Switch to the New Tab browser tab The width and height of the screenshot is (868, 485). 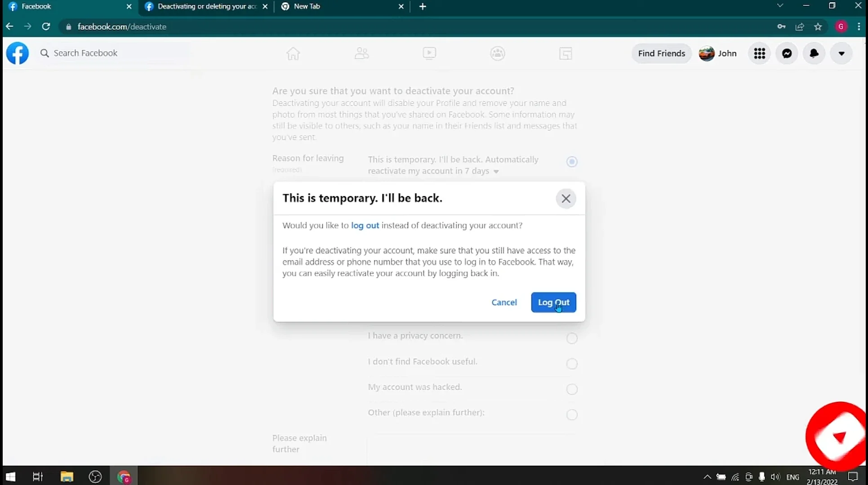click(343, 7)
